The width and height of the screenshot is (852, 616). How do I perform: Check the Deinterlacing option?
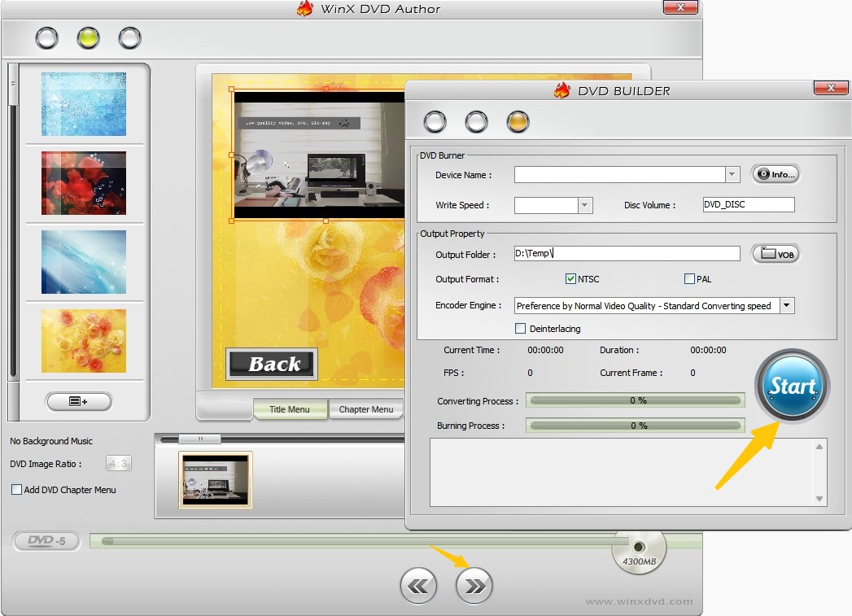[x=520, y=329]
